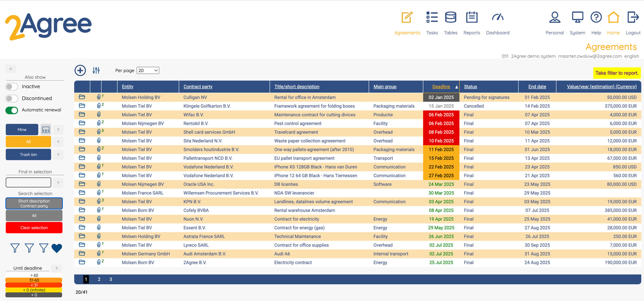This screenshot has width=644, height=301.
Task: Open help for Find in selection
Action: pyautogui.click(x=58, y=183)
